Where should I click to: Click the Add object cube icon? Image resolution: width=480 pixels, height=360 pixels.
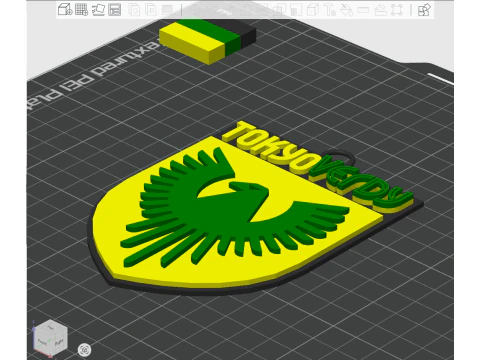(x=65, y=10)
